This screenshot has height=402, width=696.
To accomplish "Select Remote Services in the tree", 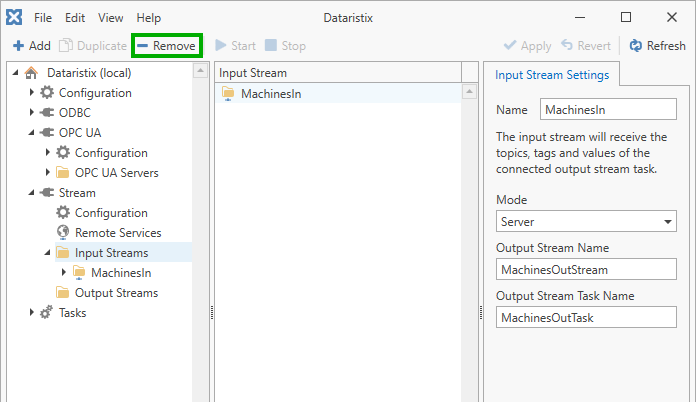I will 118,233.
